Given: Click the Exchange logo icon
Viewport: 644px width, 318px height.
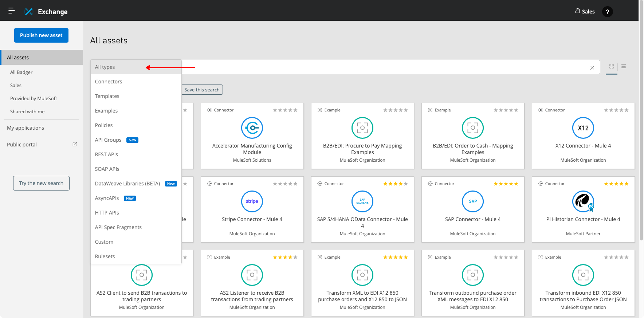Looking at the screenshot, I should 29,12.
